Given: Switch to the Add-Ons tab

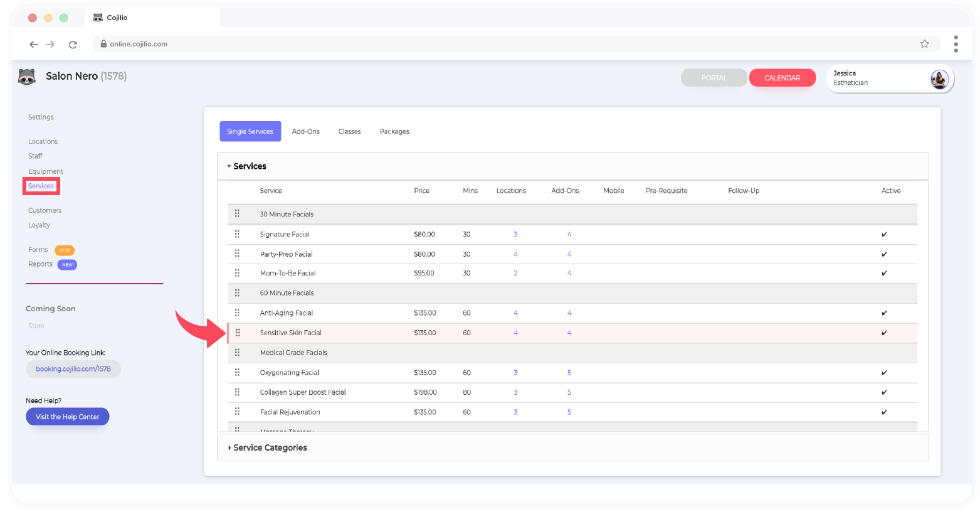Looking at the screenshot, I should 305,132.
